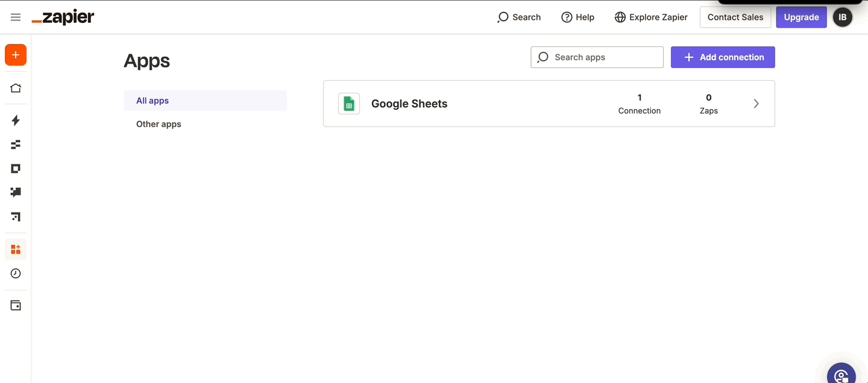This screenshot has height=383, width=868.
Task: Open the Explore Zapier link
Action: point(651,17)
